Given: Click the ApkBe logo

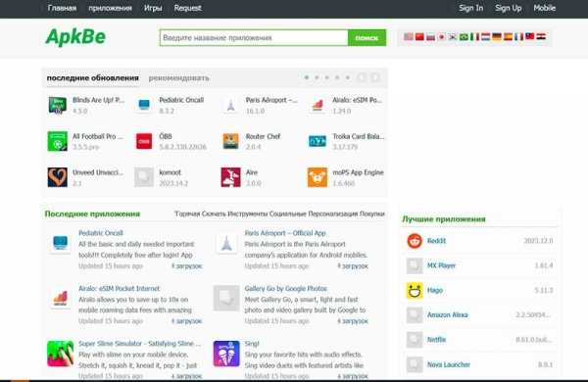Looking at the screenshot, I should 75,37.
